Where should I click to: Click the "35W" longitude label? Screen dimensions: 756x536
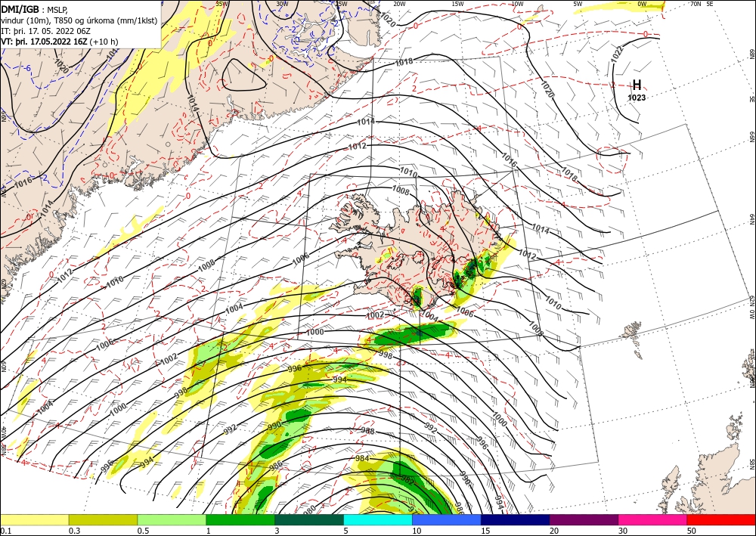click(222, 3)
